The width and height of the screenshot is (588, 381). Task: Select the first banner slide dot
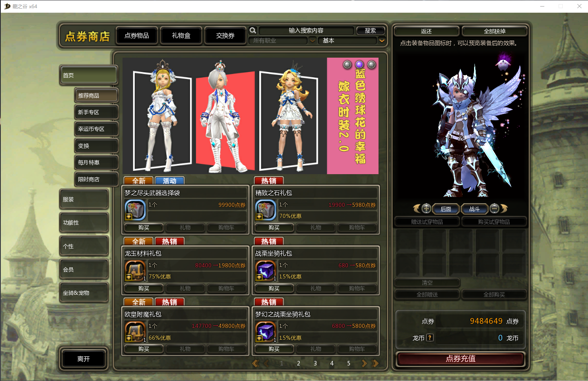tap(347, 65)
